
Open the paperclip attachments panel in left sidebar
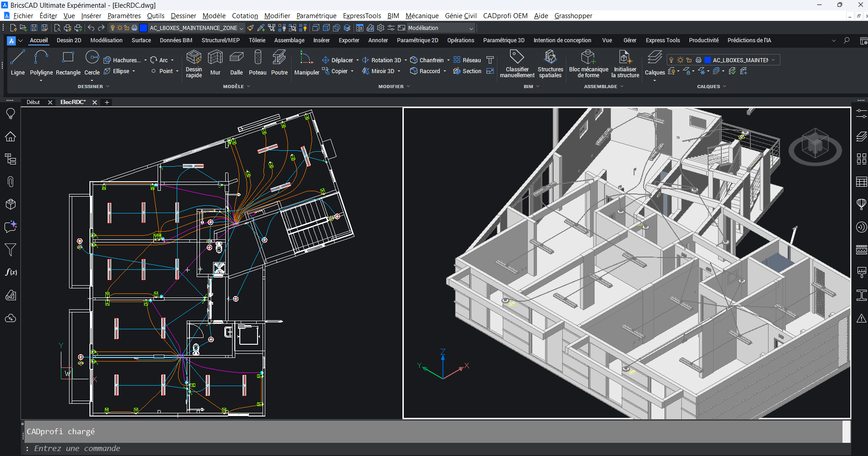10,182
